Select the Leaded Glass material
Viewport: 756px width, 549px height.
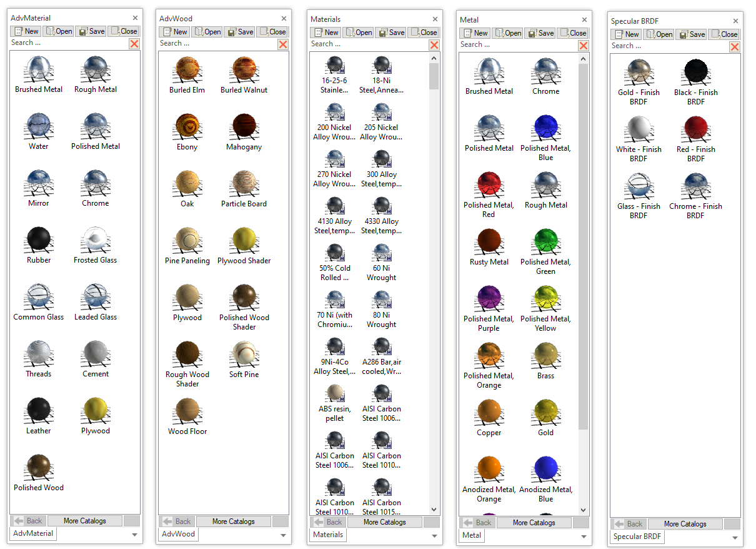[96, 302]
